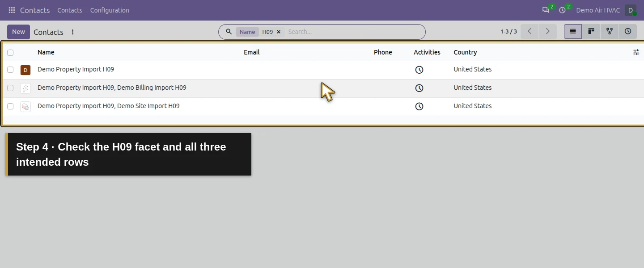The width and height of the screenshot is (644, 268).
Task: Click activity clock for Demo Site Import H09 row
Action: pyautogui.click(x=419, y=106)
